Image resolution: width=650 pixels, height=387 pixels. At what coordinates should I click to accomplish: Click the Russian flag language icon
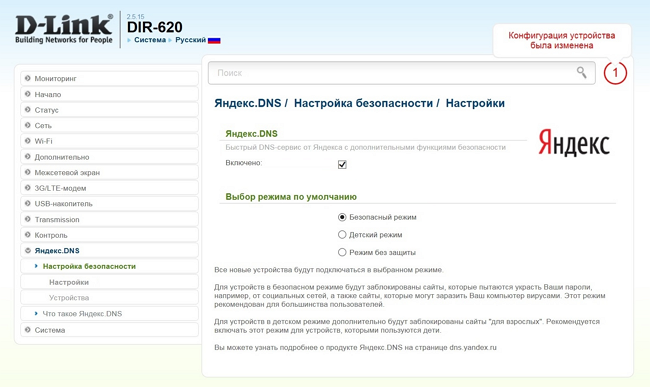tap(214, 40)
